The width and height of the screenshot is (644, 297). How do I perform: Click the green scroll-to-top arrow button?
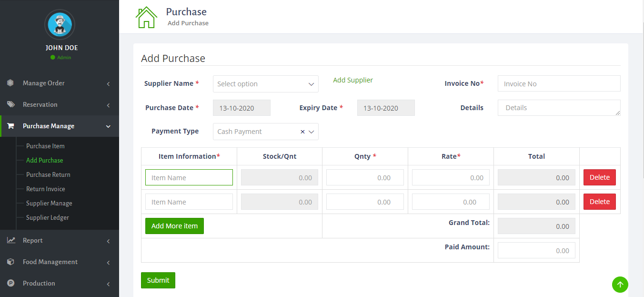point(620,285)
